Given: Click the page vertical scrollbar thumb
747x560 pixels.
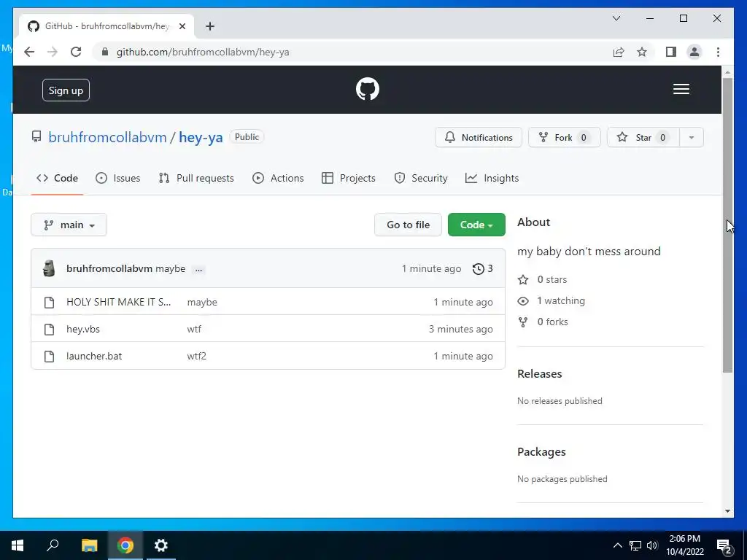Looking at the screenshot, I should click(727, 225).
